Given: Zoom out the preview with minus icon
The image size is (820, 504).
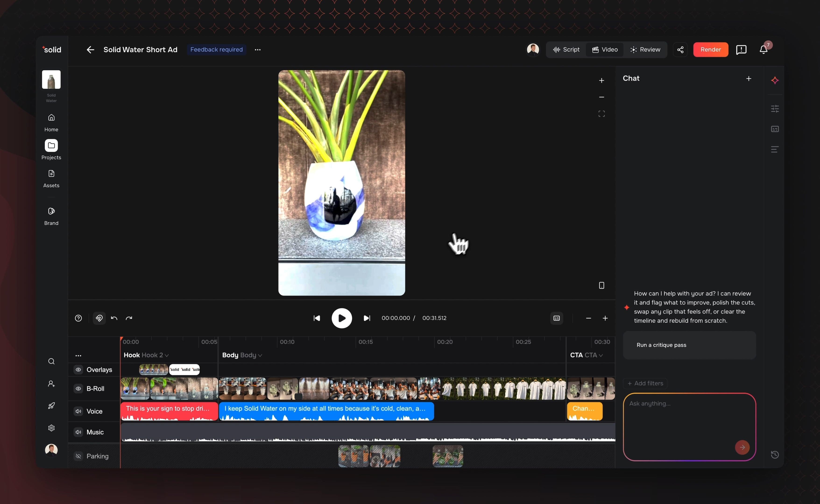Looking at the screenshot, I should pyautogui.click(x=602, y=97).
